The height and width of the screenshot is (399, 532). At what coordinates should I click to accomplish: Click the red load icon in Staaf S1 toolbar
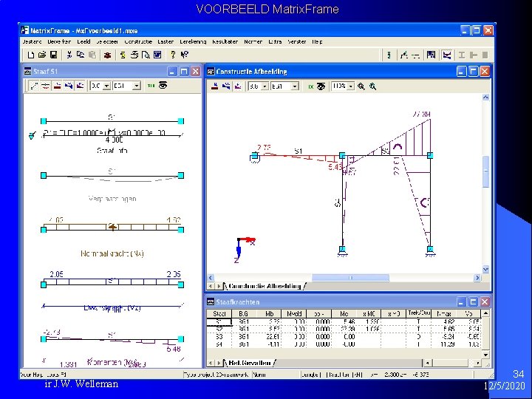[57, 86]
